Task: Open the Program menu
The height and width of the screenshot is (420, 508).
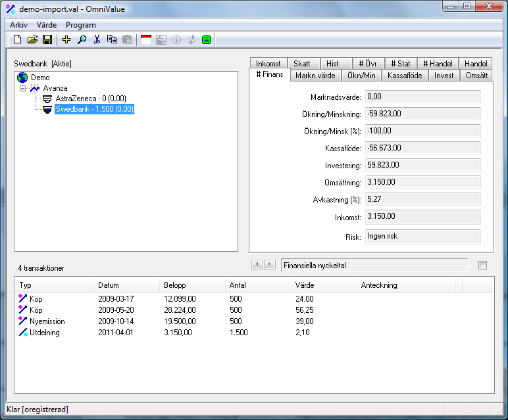Action: (81, 25)
